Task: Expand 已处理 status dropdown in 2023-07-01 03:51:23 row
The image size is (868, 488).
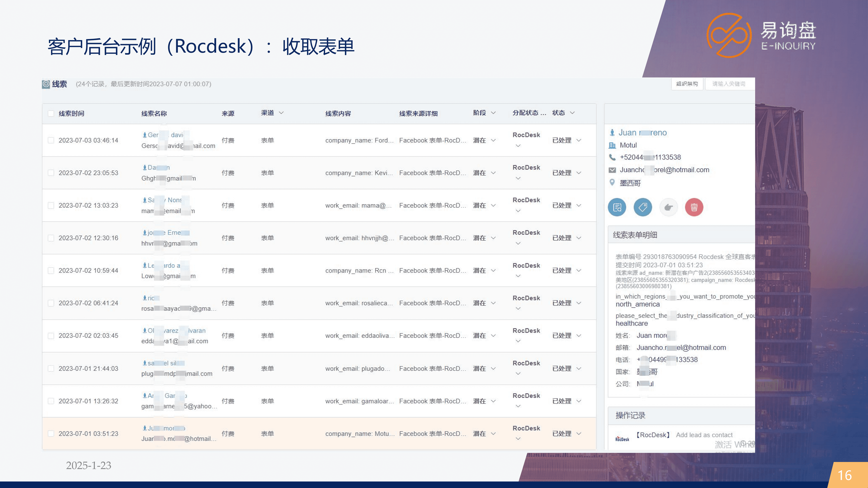Action: [579, 434]
